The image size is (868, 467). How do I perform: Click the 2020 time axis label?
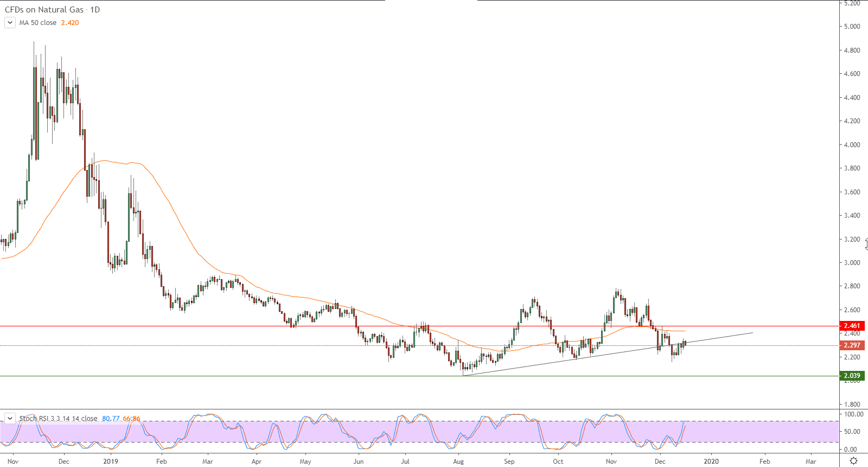click(711, 462)
